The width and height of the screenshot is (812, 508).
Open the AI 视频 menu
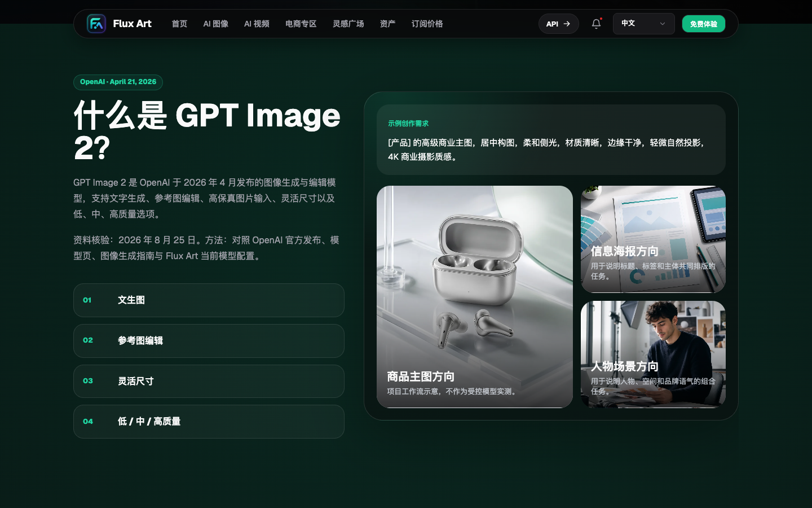click(257, 24)
